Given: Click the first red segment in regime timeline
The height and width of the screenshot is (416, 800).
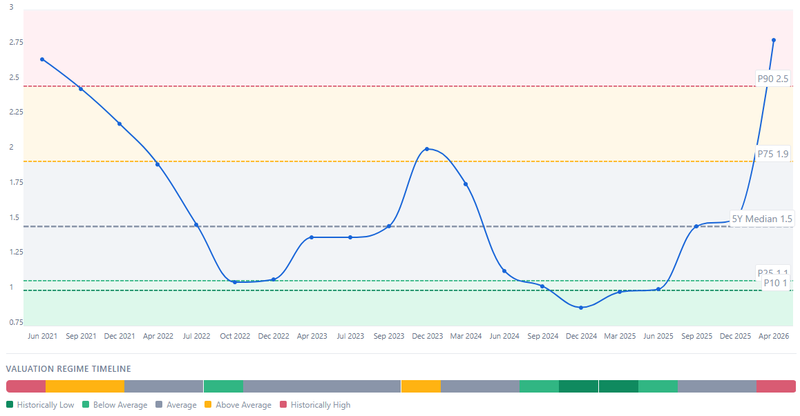Looking at the screenshot, I should click(x=25, y=386).
